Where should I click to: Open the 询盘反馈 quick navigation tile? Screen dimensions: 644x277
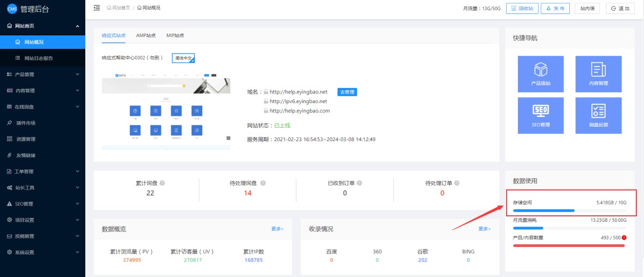[x=598, y=115]
